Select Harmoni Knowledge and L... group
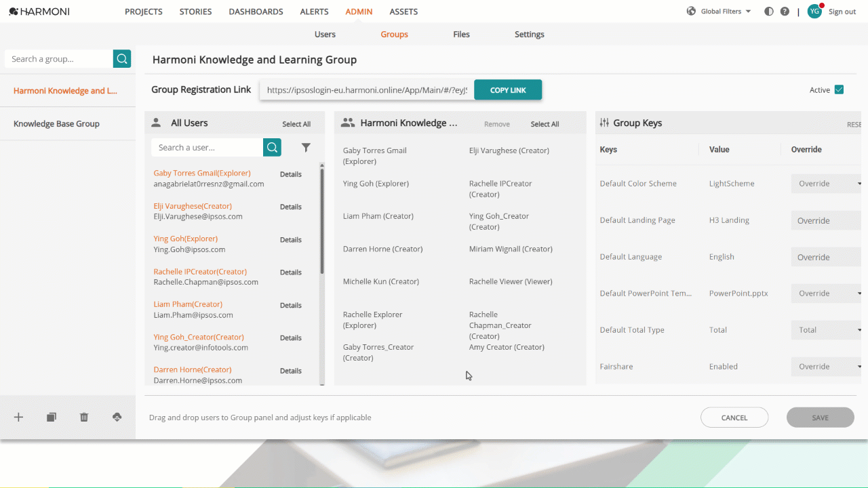 click(66, 91)
